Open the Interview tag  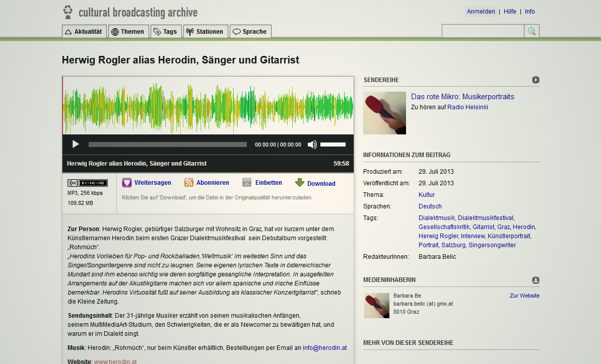coord(473,236)
